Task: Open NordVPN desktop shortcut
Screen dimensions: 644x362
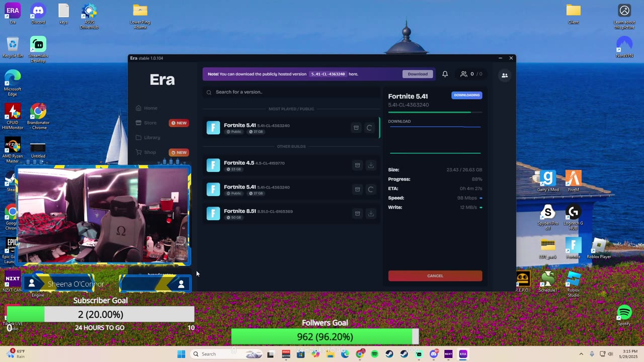Action: pos(624,47)
